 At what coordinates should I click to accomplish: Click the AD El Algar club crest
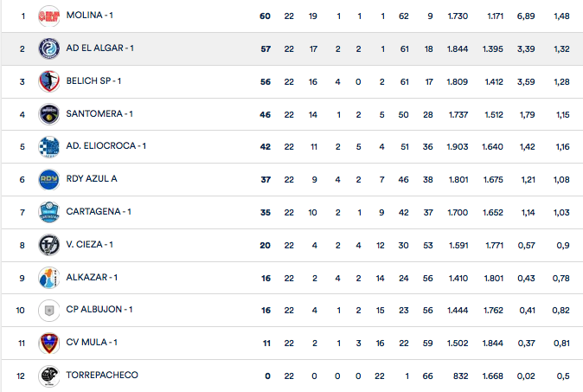point(48,49)
